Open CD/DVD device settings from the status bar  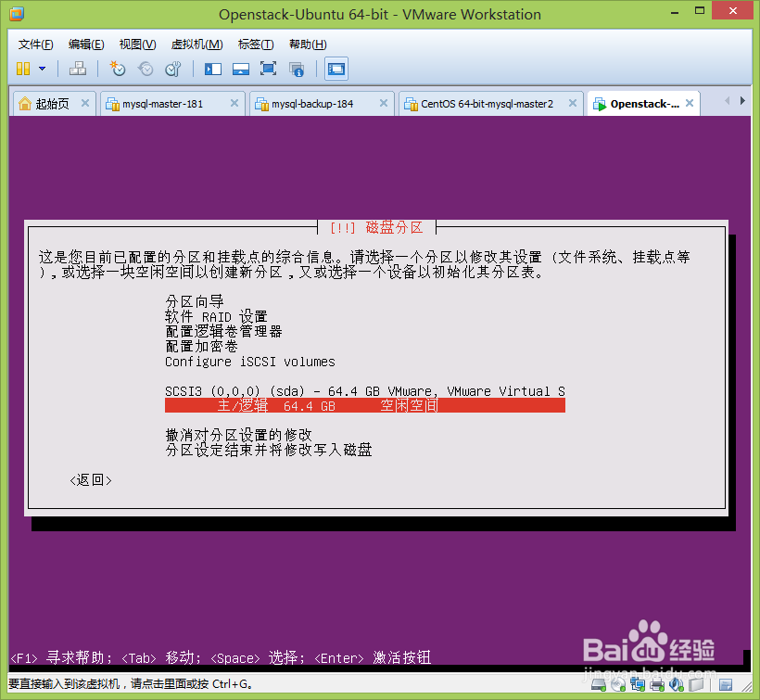coord(619,686)
